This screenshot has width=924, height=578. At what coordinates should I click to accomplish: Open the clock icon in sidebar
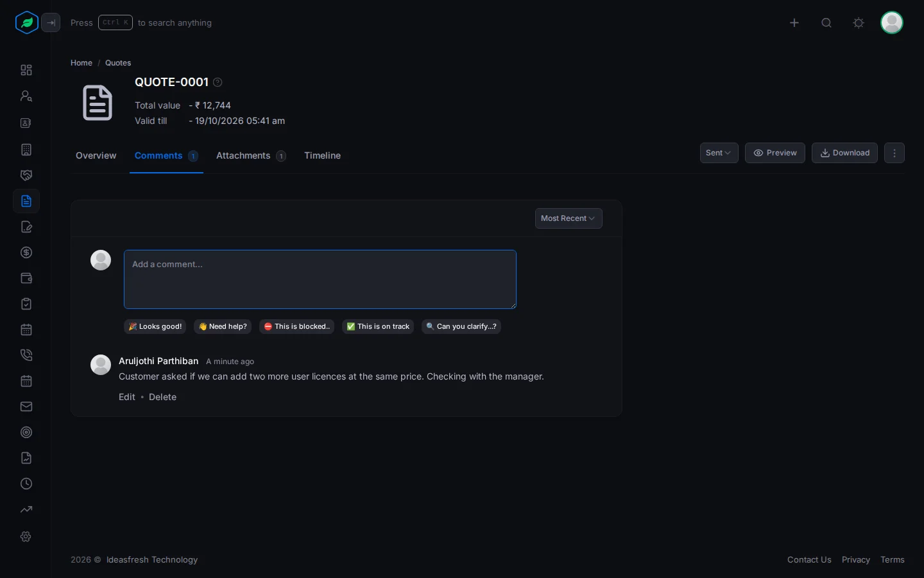point(26,484)
